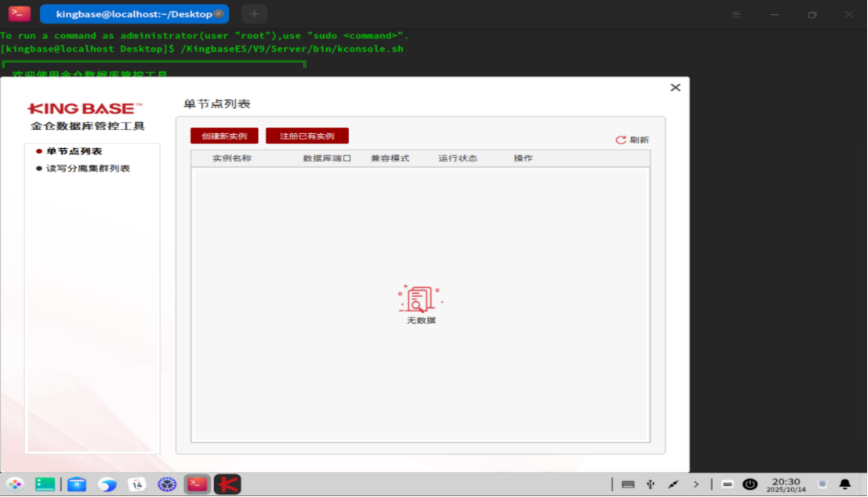This screenshot has height=497, width=868.
Task: Open the calendar app in taskbar
Action: 136,484
